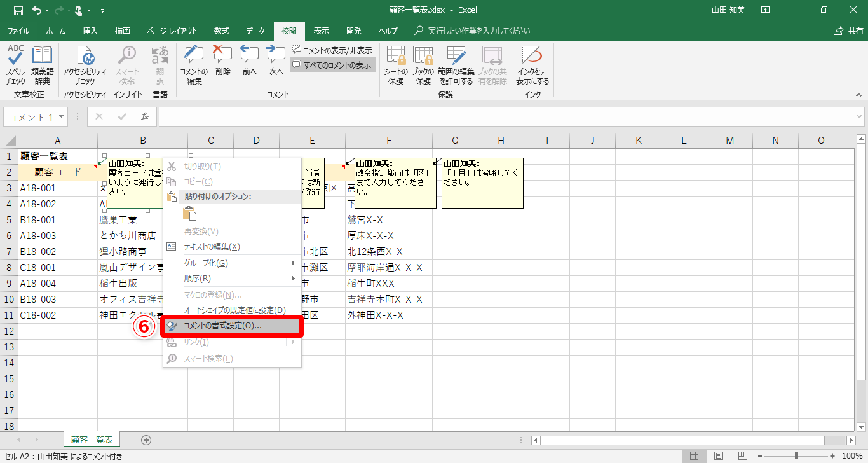Choose Edit Text in context menu

(x=232, y=247)
